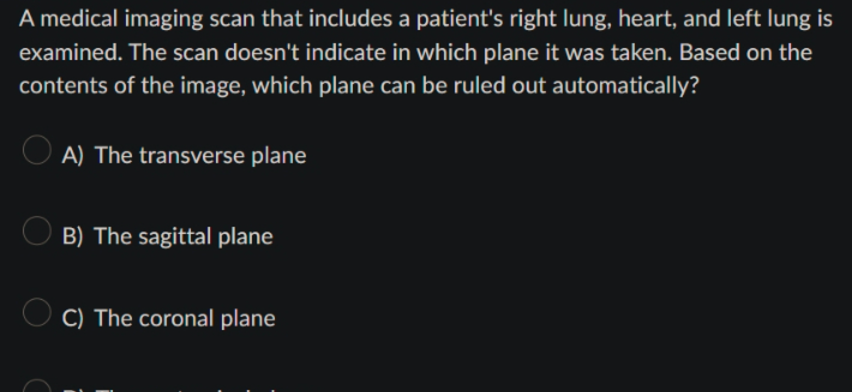Select the radio button for option B
This screenshot has height=392, width=852.
pos(37,231)
